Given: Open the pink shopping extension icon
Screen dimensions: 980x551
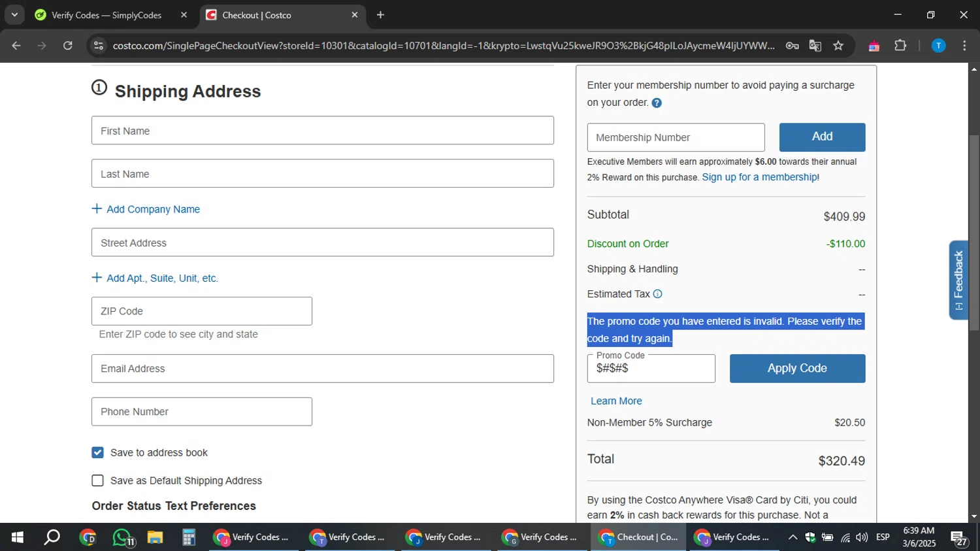Looking at the screenshot, I should click(x=874, y=46).
